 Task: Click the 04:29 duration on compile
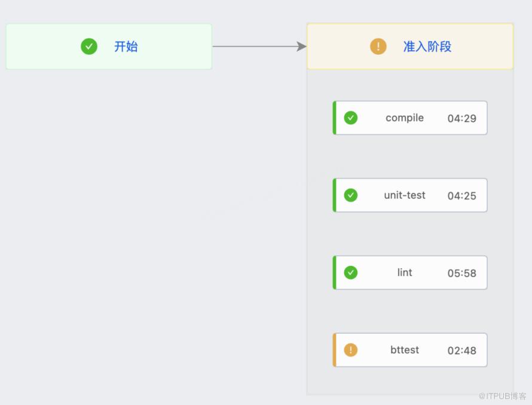point(462,118)
